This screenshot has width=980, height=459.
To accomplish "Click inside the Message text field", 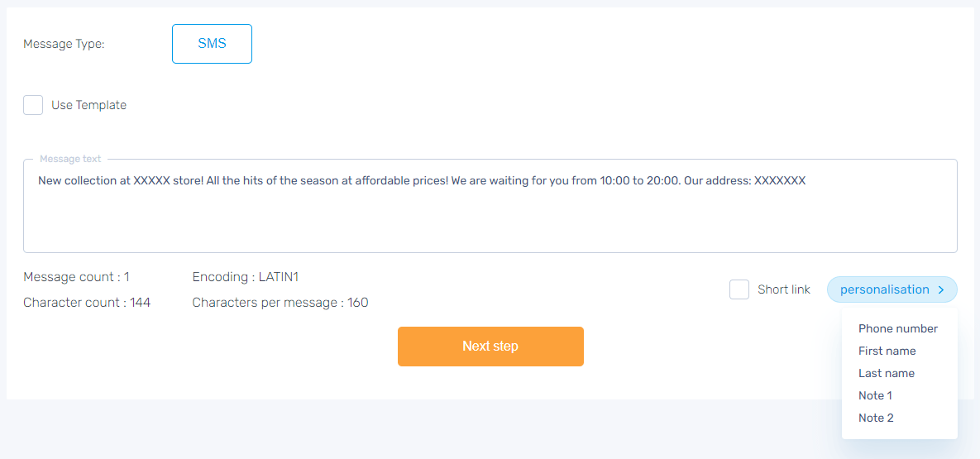I will [490, 215].
